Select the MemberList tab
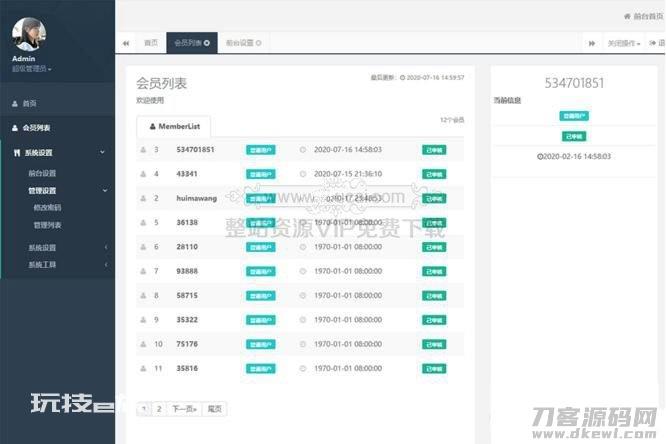The width and height of the screenshot is (666, 444). click(x=175, y=126)
